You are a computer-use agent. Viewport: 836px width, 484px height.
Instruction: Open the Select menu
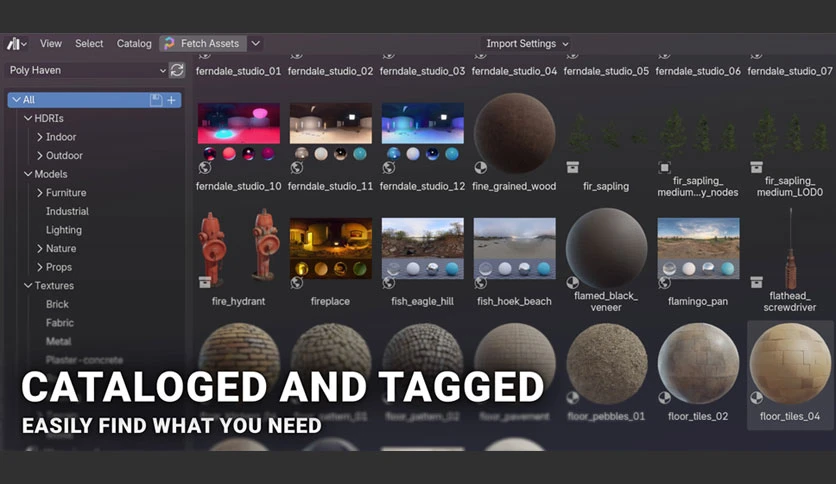(x=89, y=44)
